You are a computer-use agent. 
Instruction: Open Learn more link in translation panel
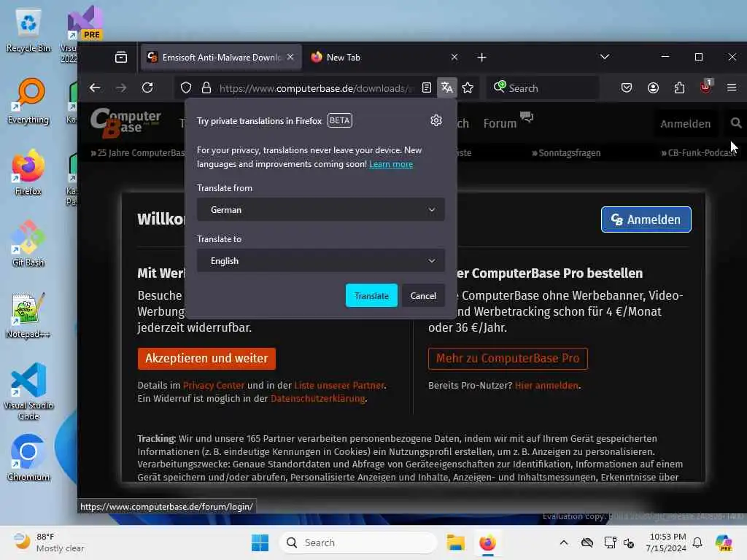[391, 164]
